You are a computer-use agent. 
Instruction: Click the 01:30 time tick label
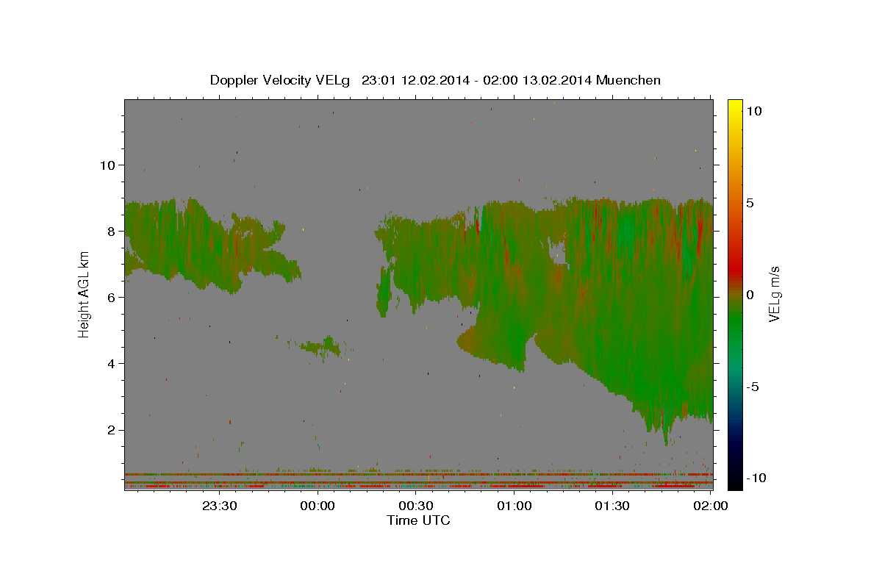tap(612, 506)
